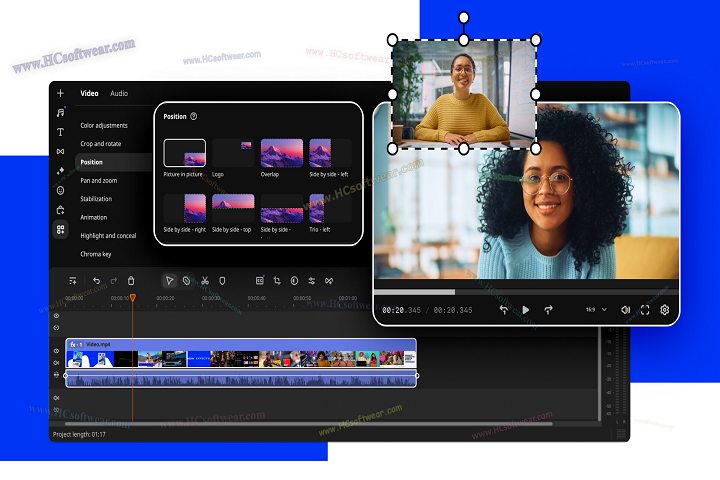This screenshot has width=720, height=480.
Task: Select the scissors Split tool
Action: [204, 281]
